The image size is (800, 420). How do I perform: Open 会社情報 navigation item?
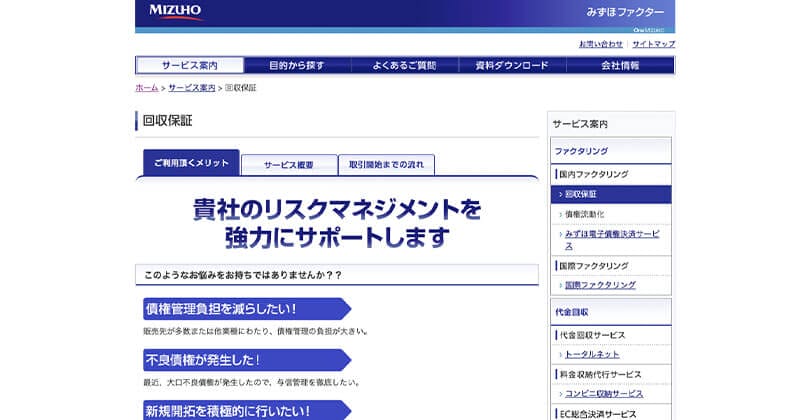[x=620, y=65]
